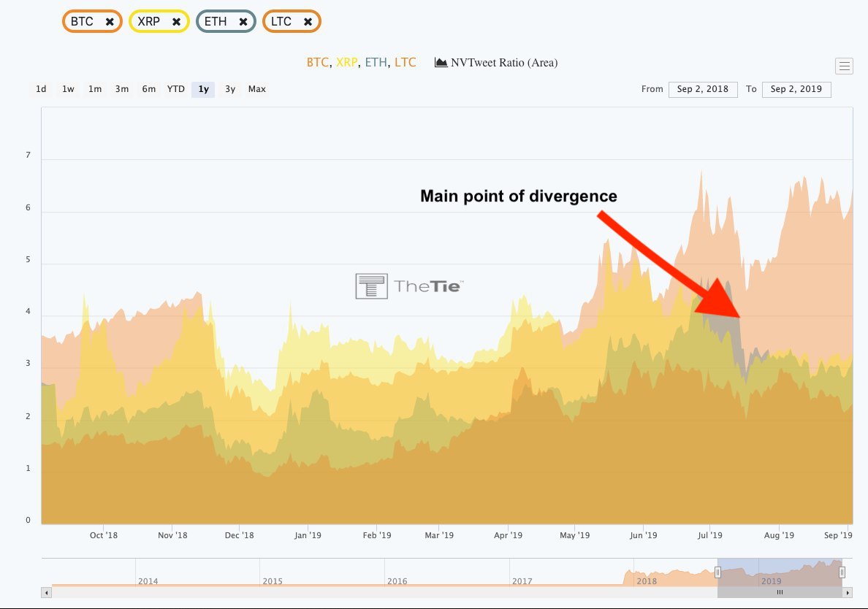Select the 1w range button
Image resolution: width=868 pixels, height=609 pixels.
pos(68,89)
